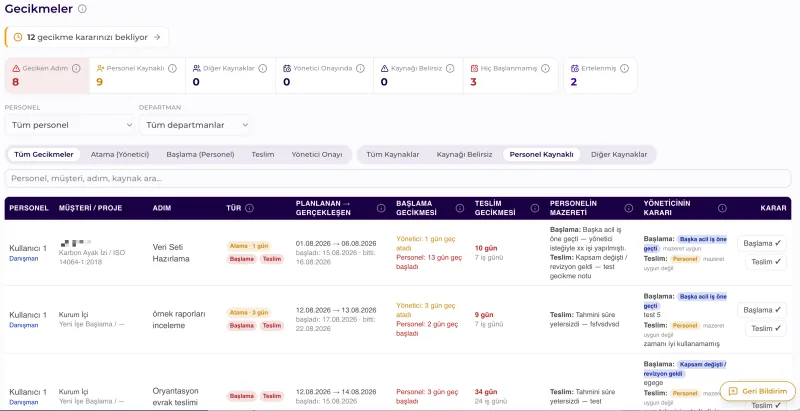
Task: Select the Tüm Gecikmeler filter tab
Action: click(x=44, y=155)
